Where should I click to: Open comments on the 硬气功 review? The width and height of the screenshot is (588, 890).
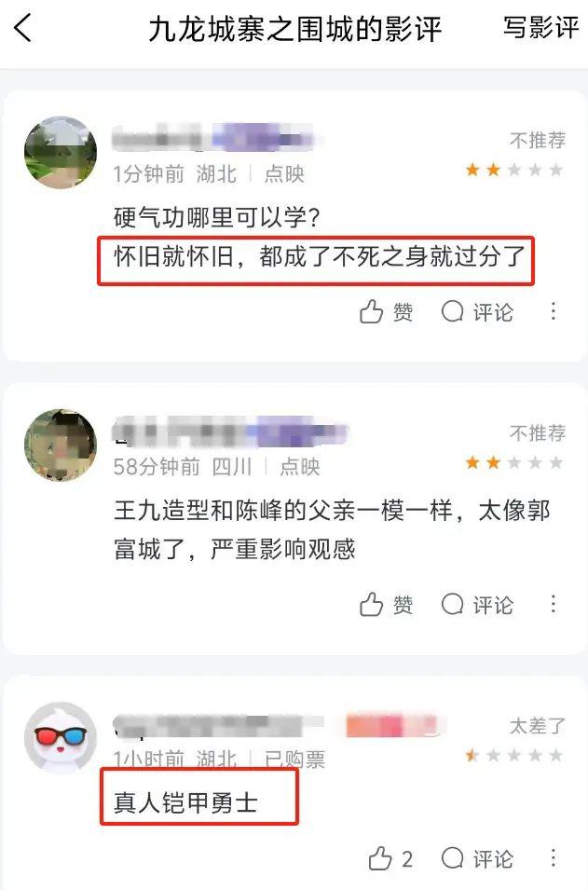tap(477, 311)
